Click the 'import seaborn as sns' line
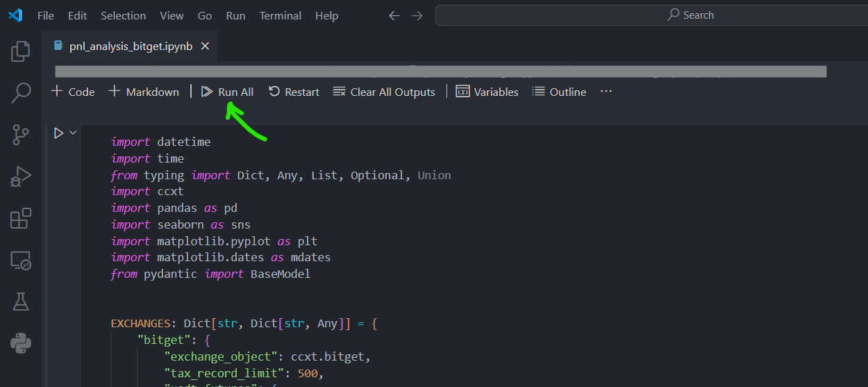Viewport: 868px width, 387px height. 181,224
